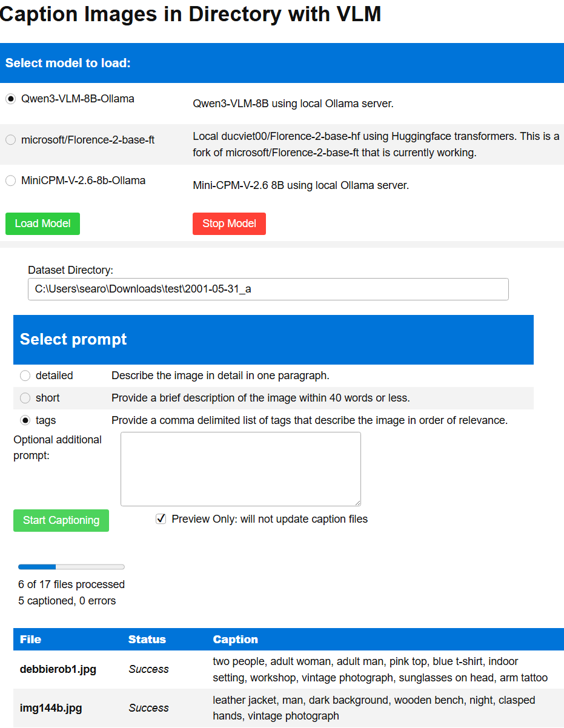Click the Status column header
Viewport: 564px width, 728px height.
[147, 640]
